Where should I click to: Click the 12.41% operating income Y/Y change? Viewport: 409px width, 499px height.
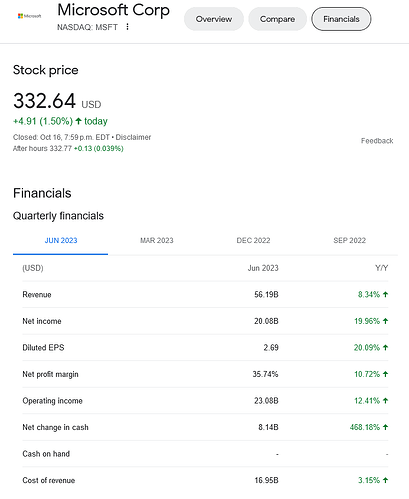(x=371, y=401)
